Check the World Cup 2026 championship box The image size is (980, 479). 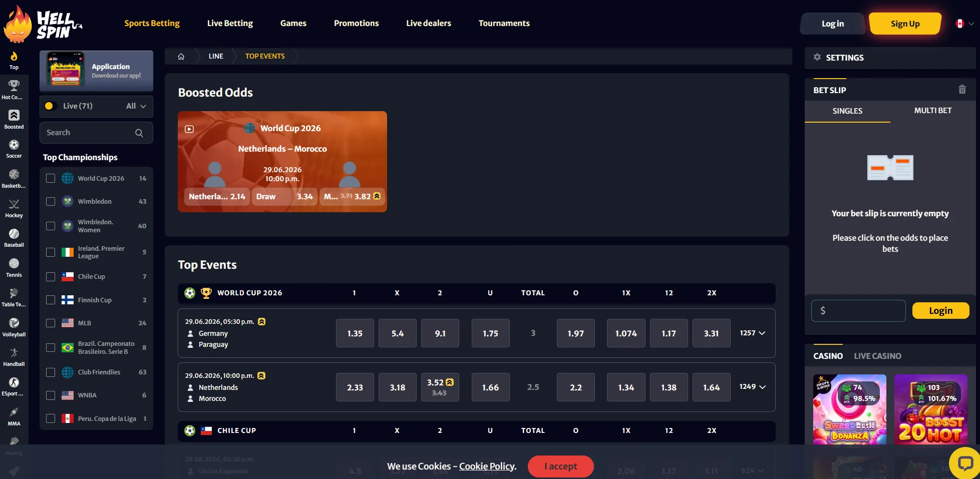pos(51,178)
